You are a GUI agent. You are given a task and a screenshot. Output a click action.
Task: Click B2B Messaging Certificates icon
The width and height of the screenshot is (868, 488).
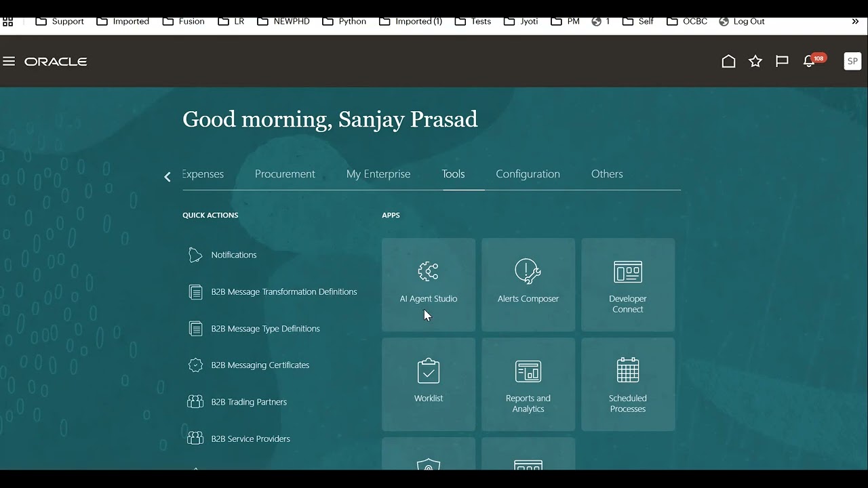(x=195, y=365)
